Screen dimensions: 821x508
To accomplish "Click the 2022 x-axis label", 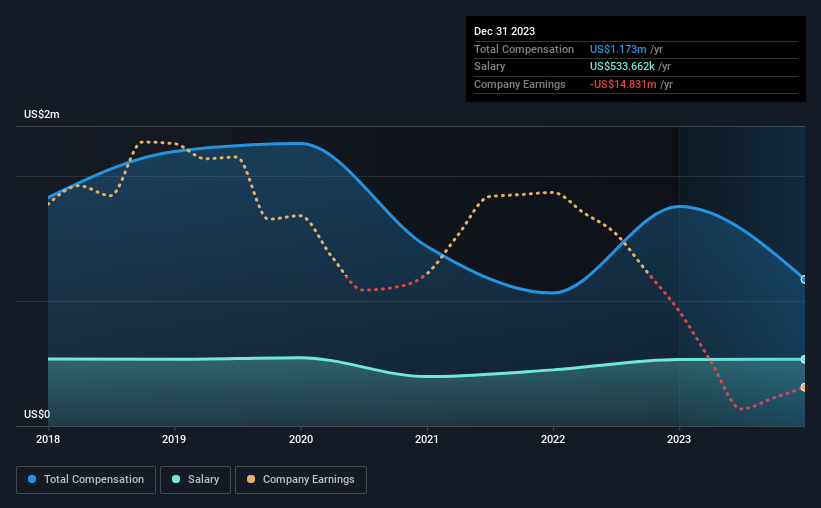I will pyautogui.click(x=553, y=439).
